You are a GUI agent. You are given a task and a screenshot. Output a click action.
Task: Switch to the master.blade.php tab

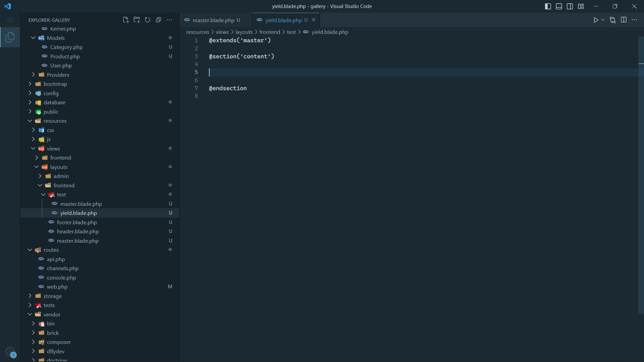pos(215,20)
